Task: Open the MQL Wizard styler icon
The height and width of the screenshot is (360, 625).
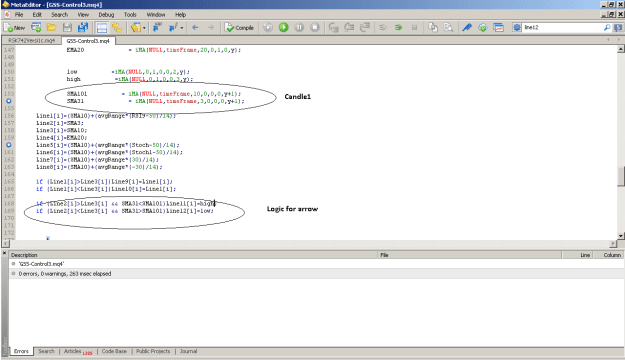Action: pos(136,28)
